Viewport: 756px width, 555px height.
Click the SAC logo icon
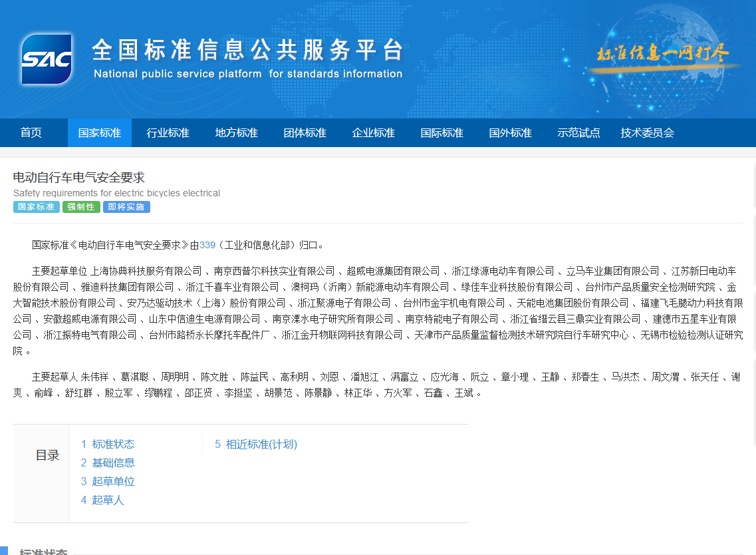(46, 59)
